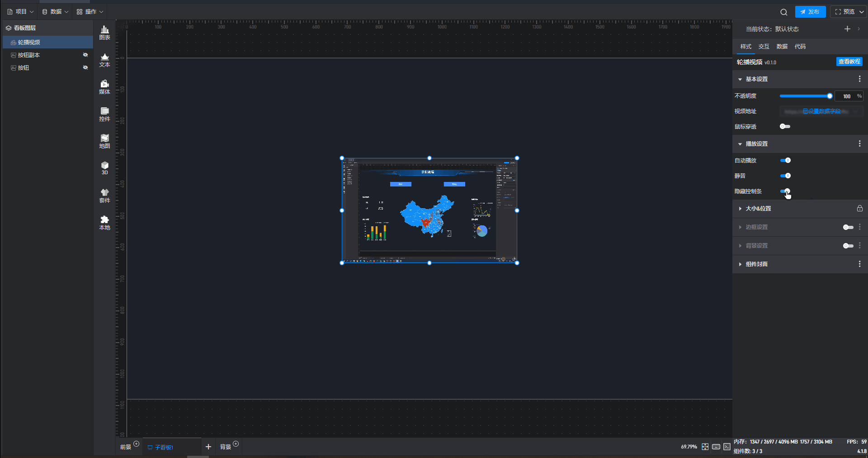
Task: Toggle the 自动播放 autoplay switch
Action: (x=785, y=160)
